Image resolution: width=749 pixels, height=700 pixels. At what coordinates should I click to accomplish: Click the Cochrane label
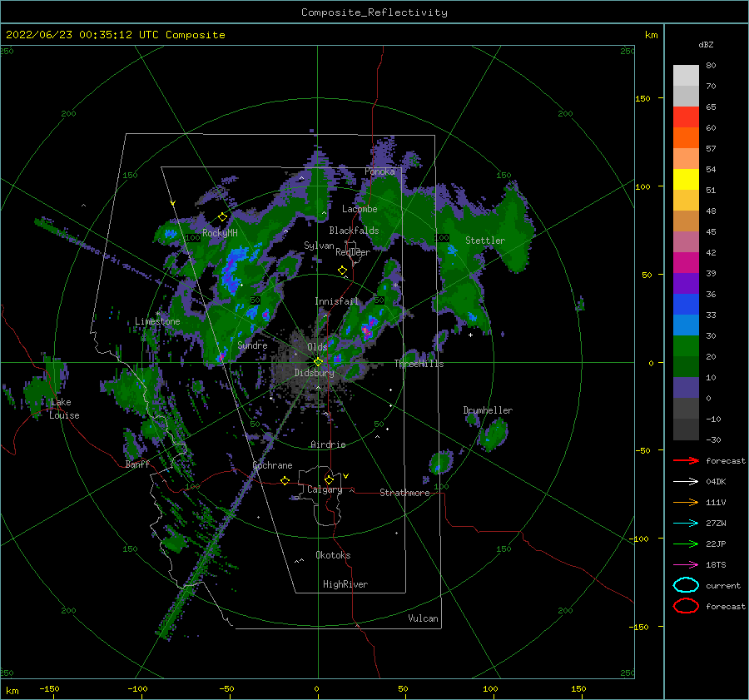click(272, 465)
